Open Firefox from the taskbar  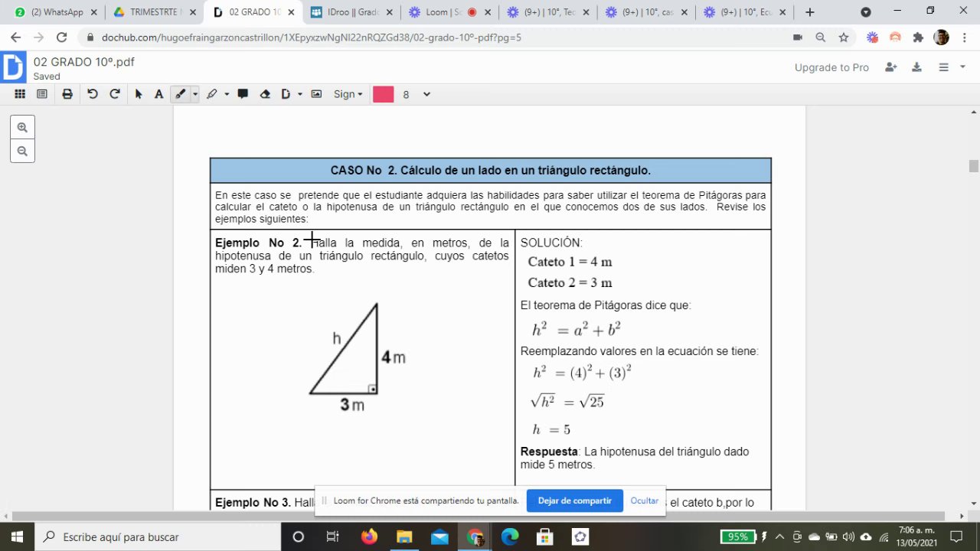click(369, 536)
